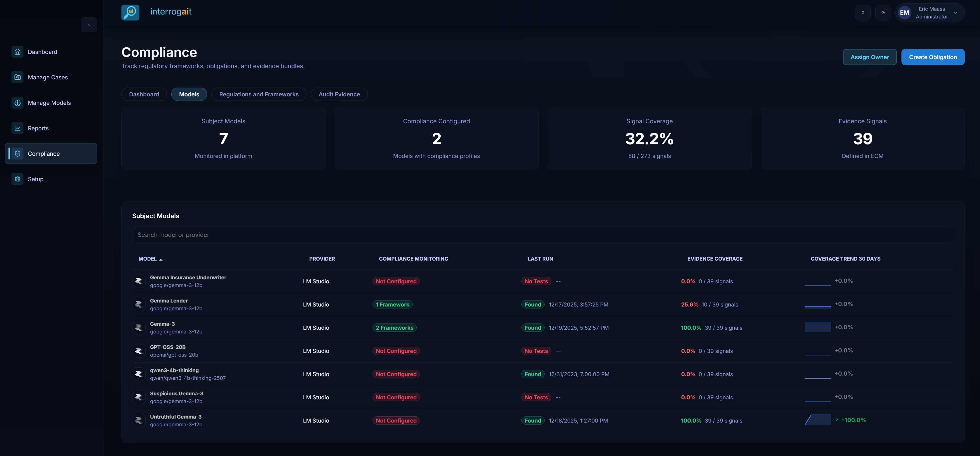Viewport: 980px width, 456px height.
Task: Open the notifications bell icon
Action: tap(863, 12)
